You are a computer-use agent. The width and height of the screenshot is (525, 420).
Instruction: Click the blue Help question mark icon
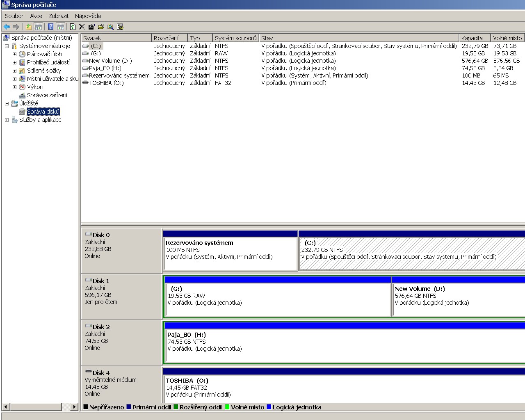(50, 27)
